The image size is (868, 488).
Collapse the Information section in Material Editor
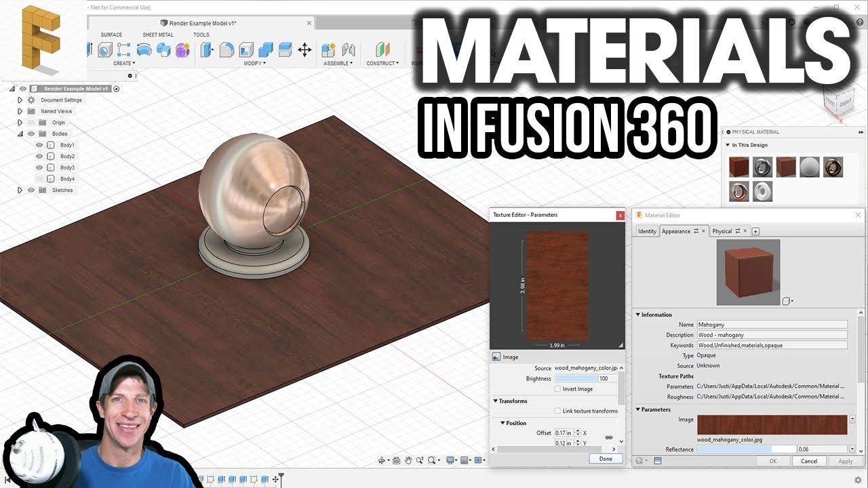pos(638,314)
